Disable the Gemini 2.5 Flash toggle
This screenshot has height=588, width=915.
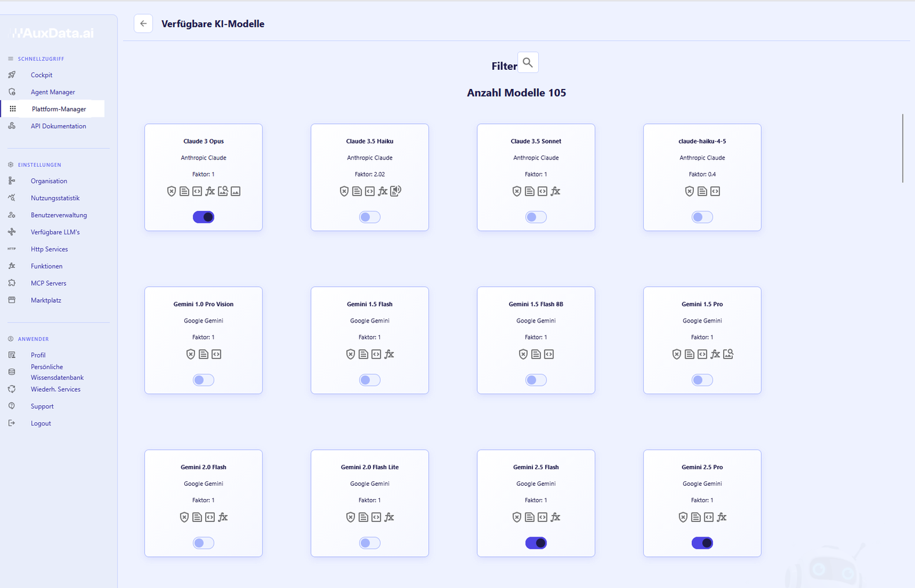pyautogui.click(x=536, y=543)
